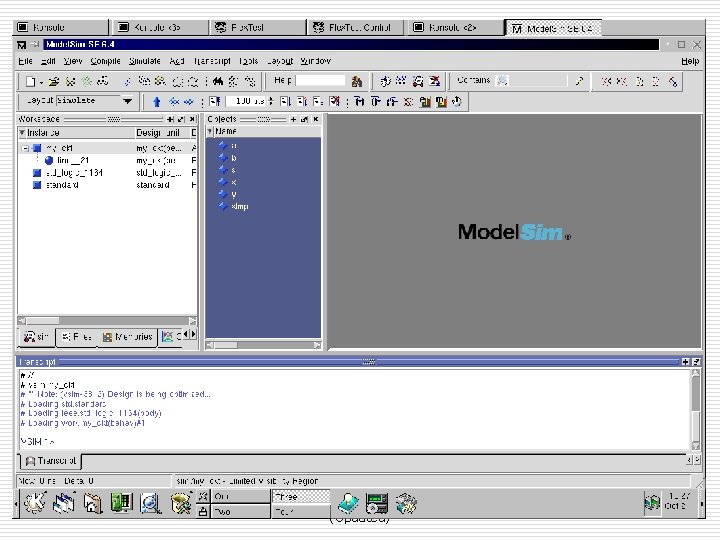The height and width of the screenshot is (540, 720).
Task: Click the Transcript vertical scrollbar
Action: (x=696, y=409)
